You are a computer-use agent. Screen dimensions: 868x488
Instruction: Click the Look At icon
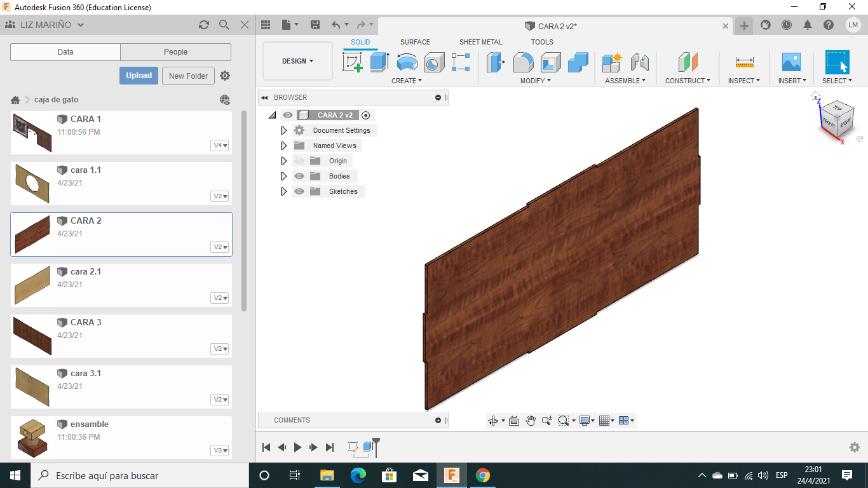(x=514, y=421)
